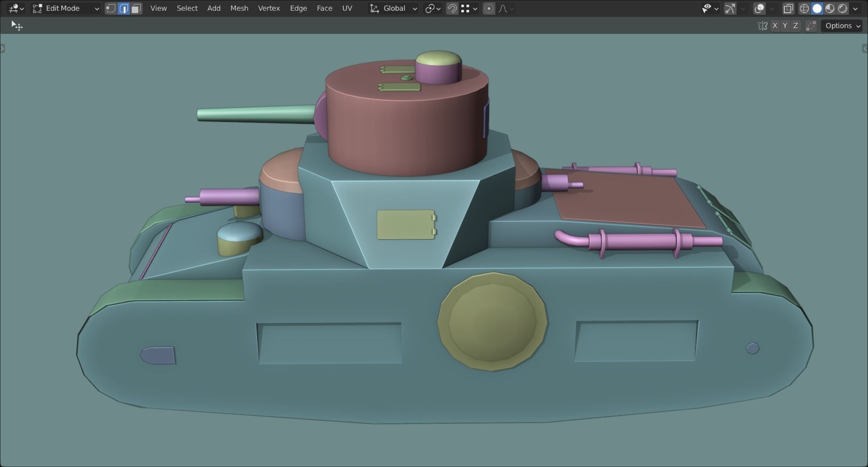Open the Face menu

click(x=324, y=8)
